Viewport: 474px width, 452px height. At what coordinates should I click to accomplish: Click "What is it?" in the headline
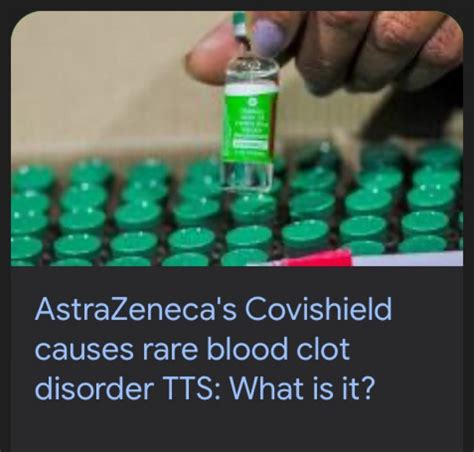point(301,388)
